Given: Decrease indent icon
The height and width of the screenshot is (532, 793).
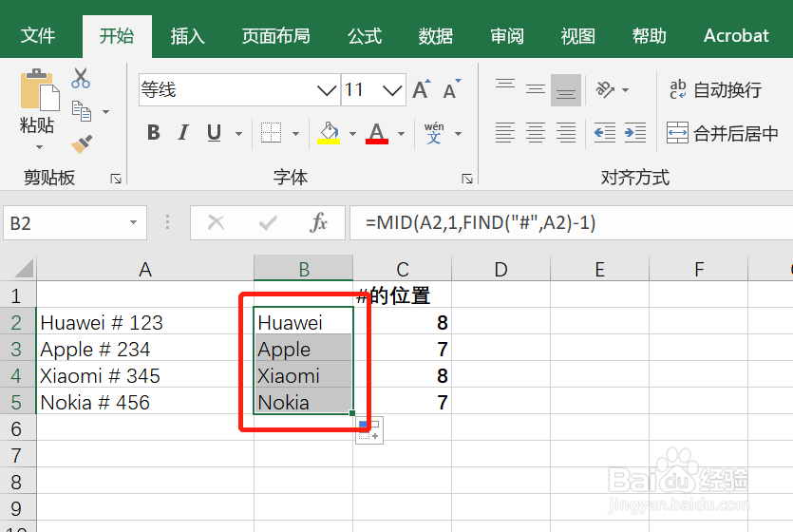Looking at the screenshot, I should coord(605,133).
